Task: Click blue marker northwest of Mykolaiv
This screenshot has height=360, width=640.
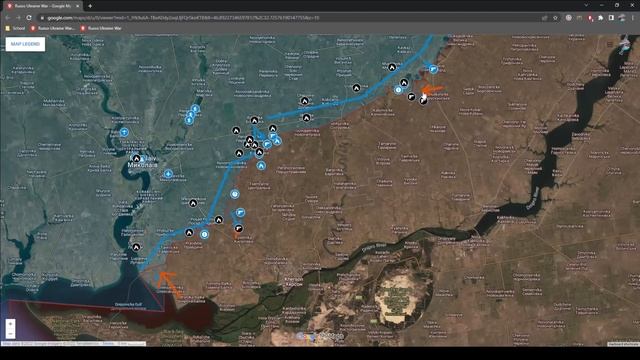Action: coord(124,132)
